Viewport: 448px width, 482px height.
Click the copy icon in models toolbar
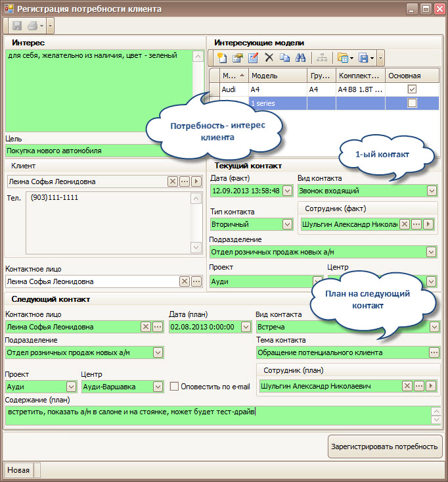(284, 58)
